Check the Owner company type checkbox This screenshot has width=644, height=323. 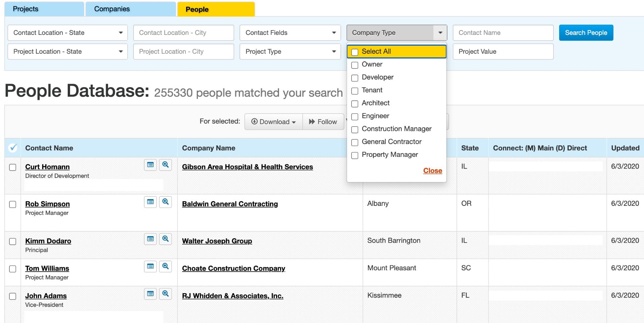point(355,65)
